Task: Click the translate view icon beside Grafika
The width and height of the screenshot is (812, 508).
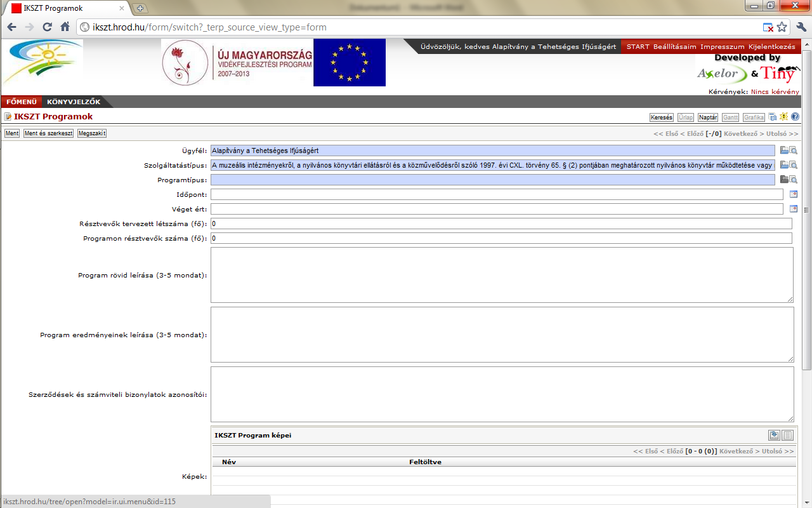Action: [773, 117]
